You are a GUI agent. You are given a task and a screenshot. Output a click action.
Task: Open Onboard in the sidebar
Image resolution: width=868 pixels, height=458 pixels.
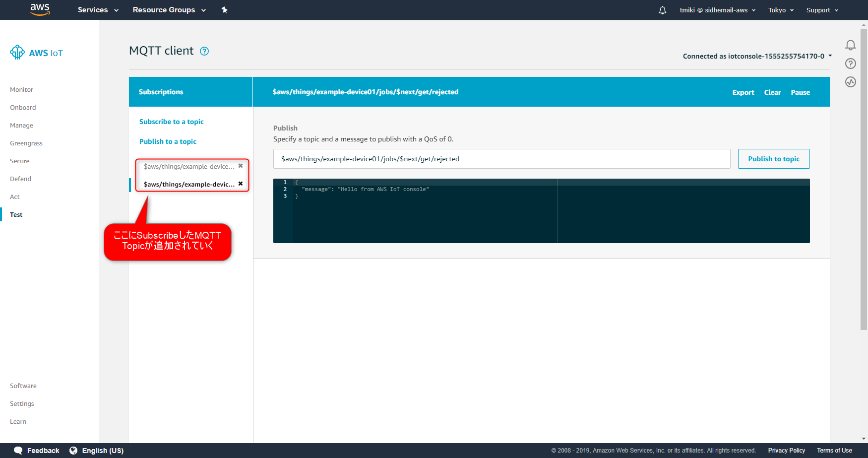tap(23, 108)
